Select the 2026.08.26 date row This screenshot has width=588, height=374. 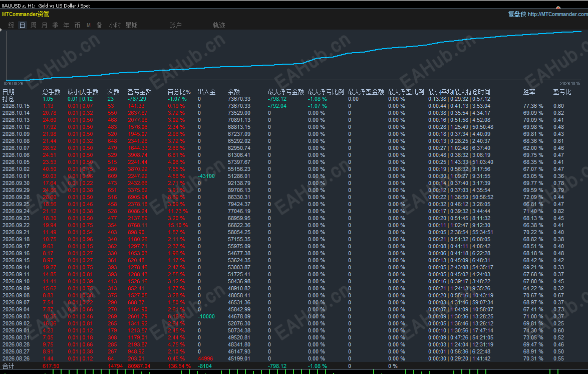[x=16, y=358]
